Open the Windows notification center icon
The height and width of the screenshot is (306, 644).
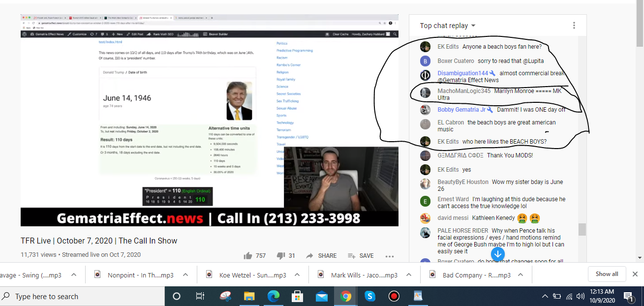point(629,296)
